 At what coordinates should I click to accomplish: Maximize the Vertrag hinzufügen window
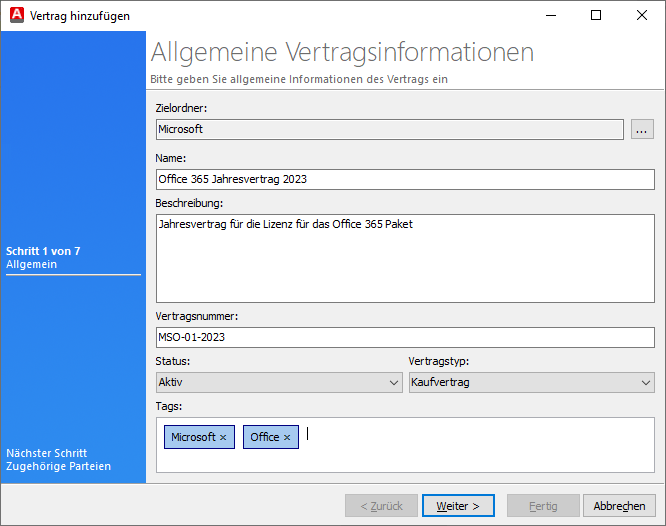coord(596,15)
